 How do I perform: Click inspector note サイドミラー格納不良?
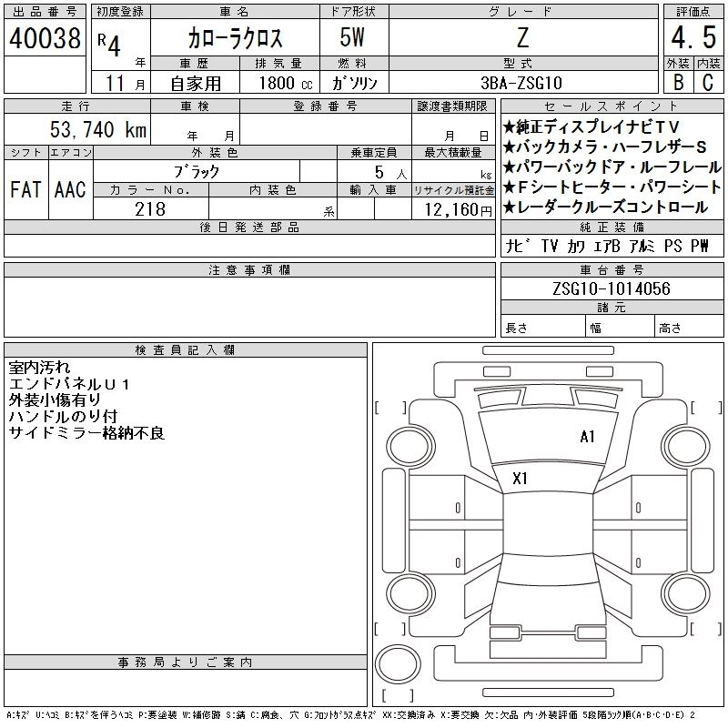[86, 433]
